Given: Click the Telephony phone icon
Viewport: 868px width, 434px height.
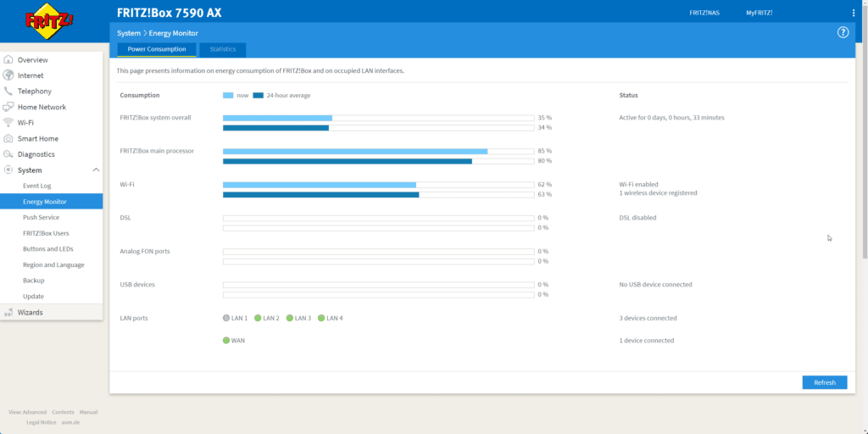Looking at the screenshot, I should pos(8,92).
